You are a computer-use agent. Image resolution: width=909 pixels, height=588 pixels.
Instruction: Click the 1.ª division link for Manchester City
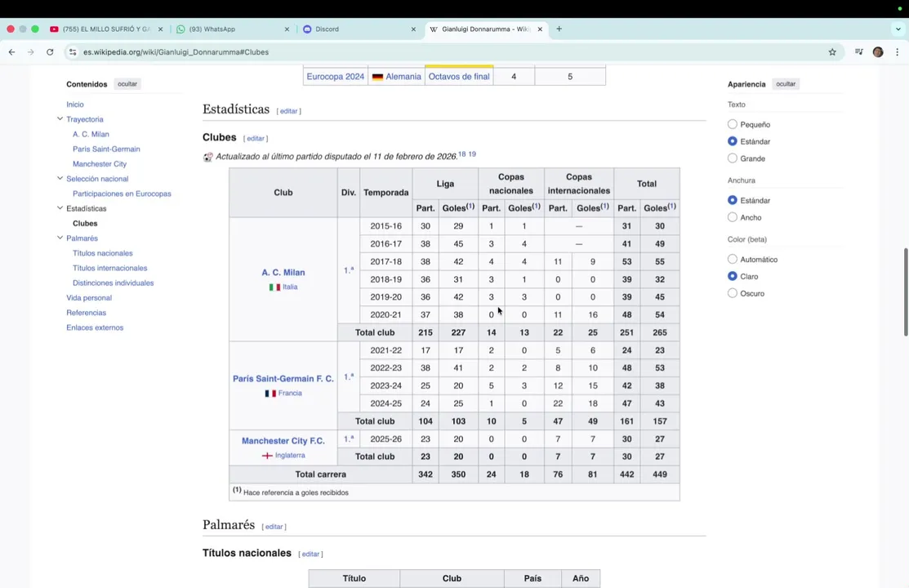click(x=349, y=439)
